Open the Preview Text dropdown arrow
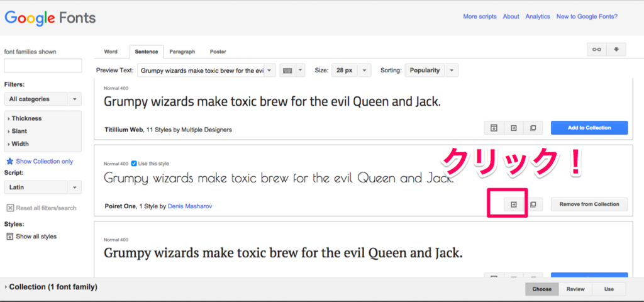Screen dimensions: 644x302 [x=269, y=70]
